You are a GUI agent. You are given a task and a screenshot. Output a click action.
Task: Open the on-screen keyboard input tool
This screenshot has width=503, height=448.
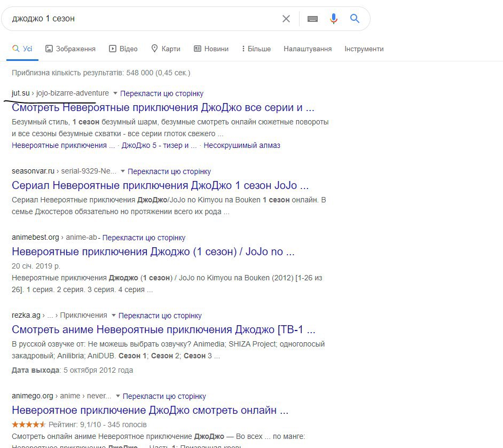312,19
